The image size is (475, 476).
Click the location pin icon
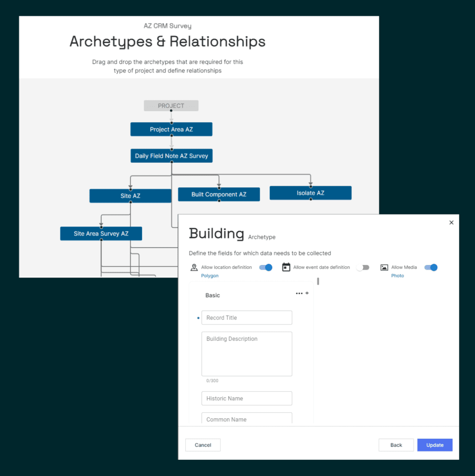tap(194, 267)
